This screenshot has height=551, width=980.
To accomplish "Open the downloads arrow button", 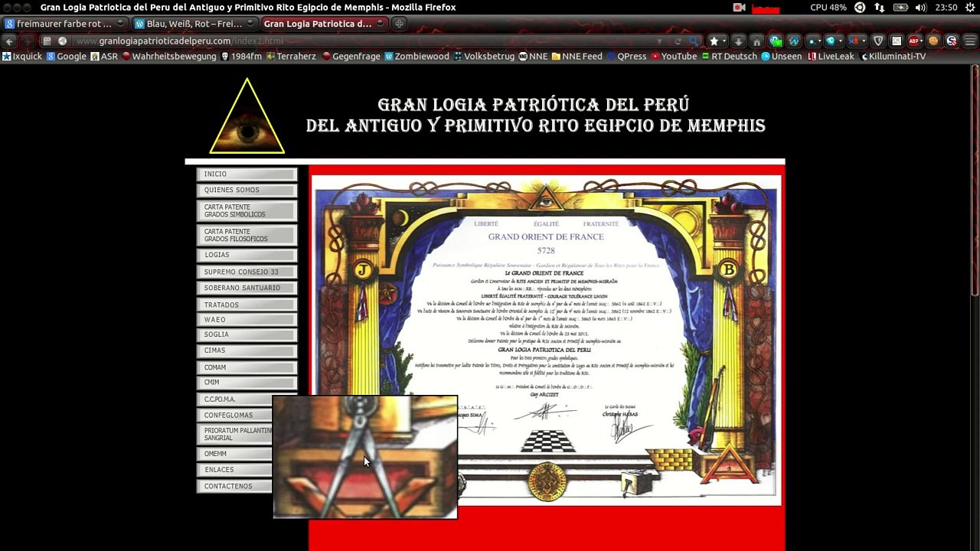I will [x=739, y=41].
